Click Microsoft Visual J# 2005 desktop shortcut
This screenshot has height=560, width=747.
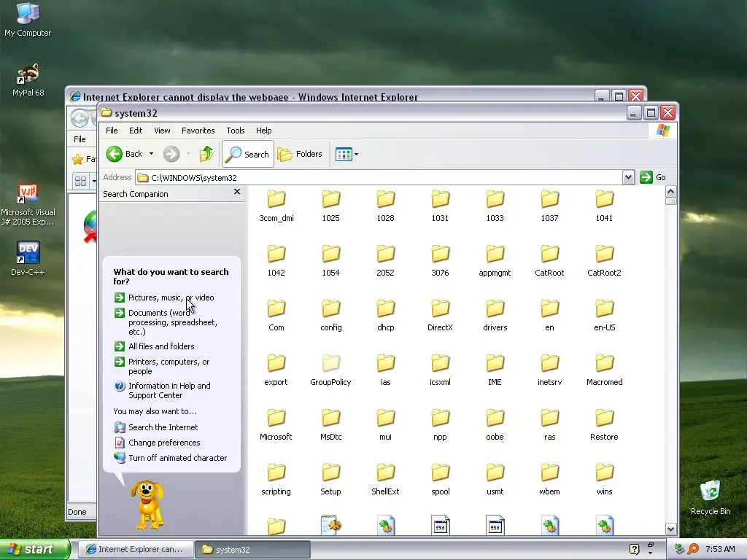[28, 205]
